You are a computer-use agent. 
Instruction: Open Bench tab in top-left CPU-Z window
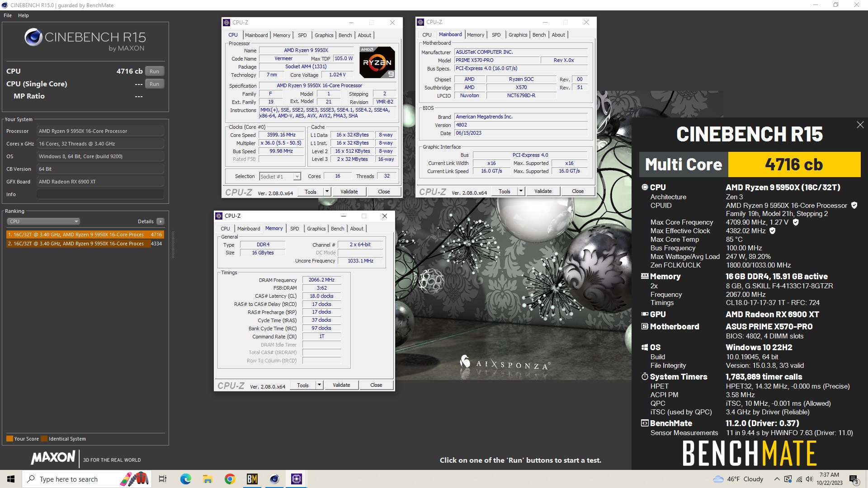tap(345, 35)
